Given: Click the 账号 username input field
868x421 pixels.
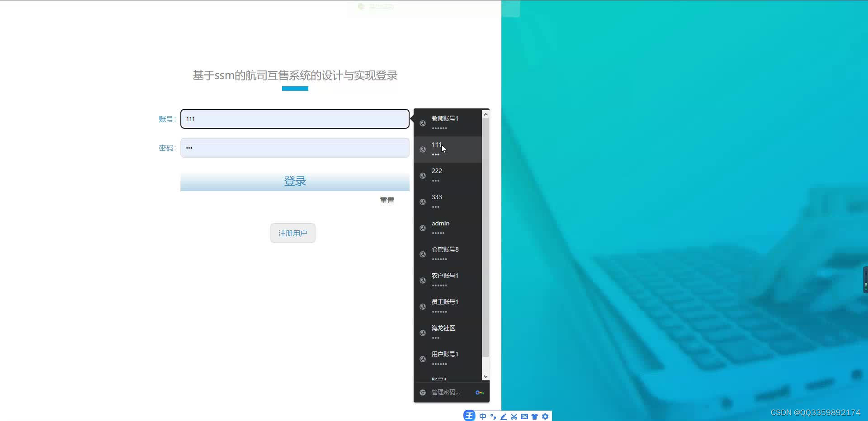Looking at the screenshot, I should [x=295, y=119].
